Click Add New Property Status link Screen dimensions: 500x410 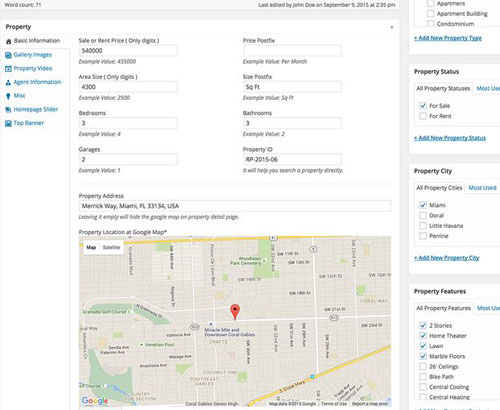[450, 138]
